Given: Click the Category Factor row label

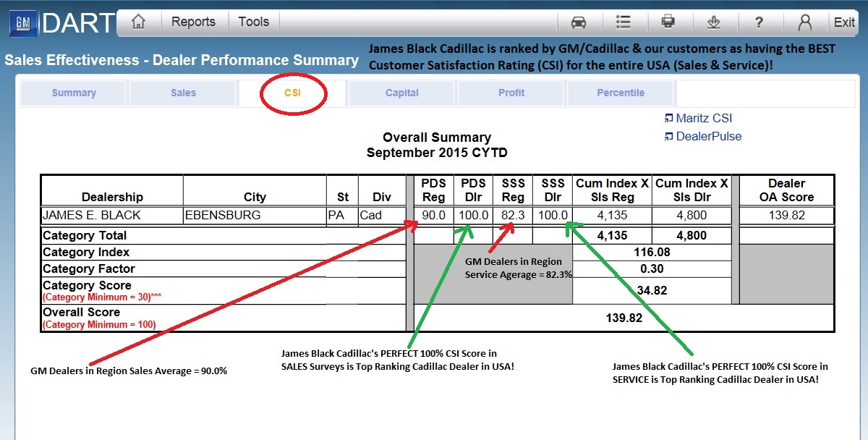Looking at the screenshot, I should (x=89, y=269).
